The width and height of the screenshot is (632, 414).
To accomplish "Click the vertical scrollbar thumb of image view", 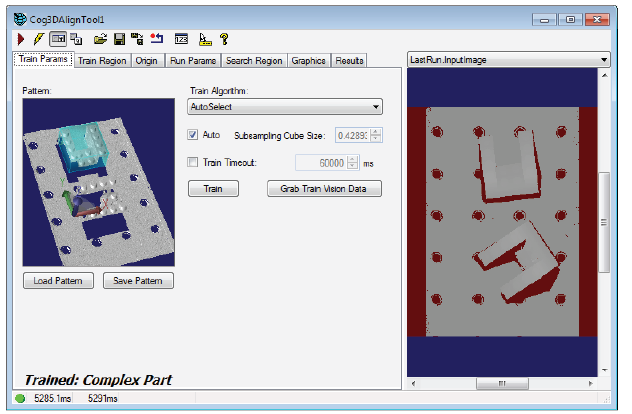I will 604,222.
